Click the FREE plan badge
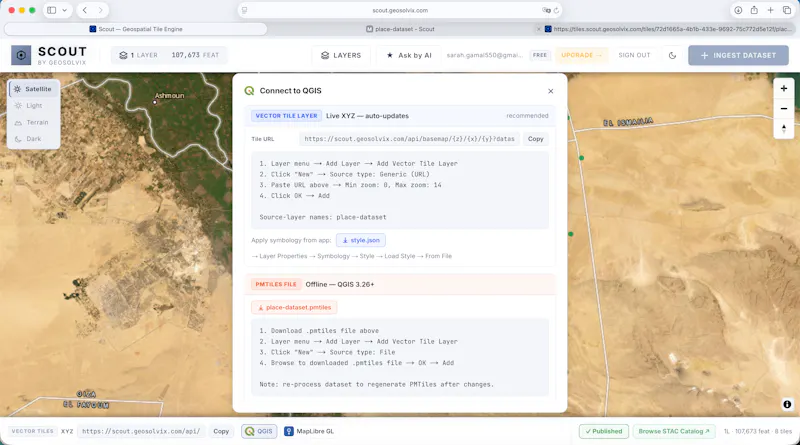 click(540, 55)
